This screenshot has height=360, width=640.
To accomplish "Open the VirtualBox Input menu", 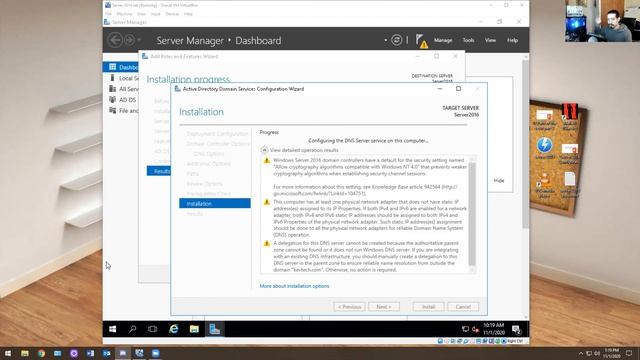I will click(x=155, y=14).
